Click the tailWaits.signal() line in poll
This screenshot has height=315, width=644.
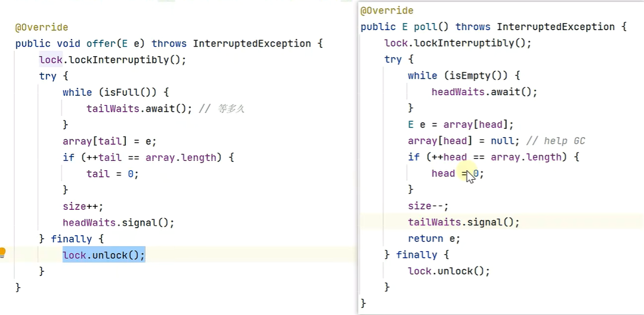click(463, 222)
